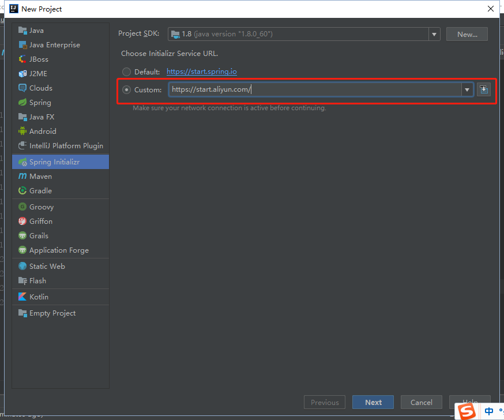Click the Next button
The image size is (504, 420).
tap(373, 402)
